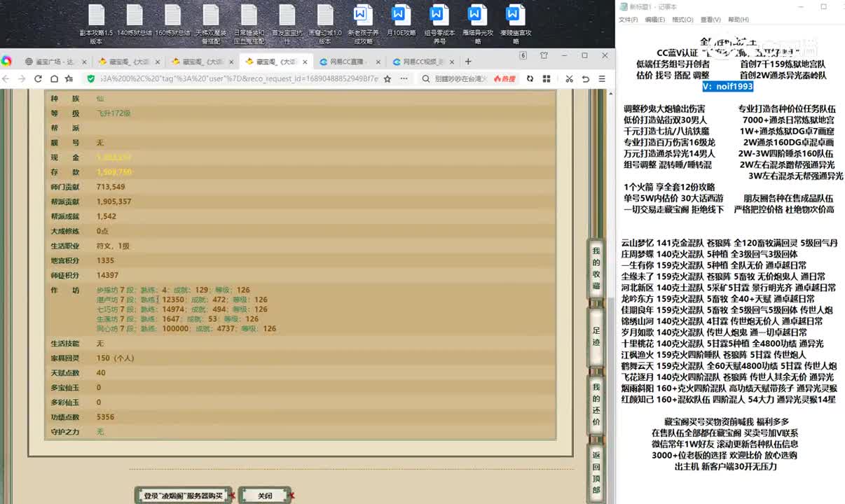The width and height of the screenshot is (845, 504).
Task: Click the 关闭 button below the details
Action: tap(264, 496)
